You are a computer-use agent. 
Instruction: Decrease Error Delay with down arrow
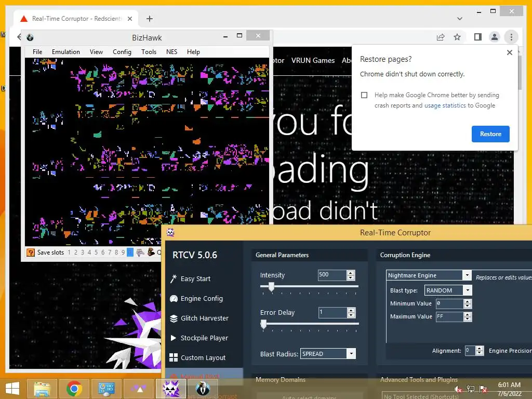(x=351, y=315)
